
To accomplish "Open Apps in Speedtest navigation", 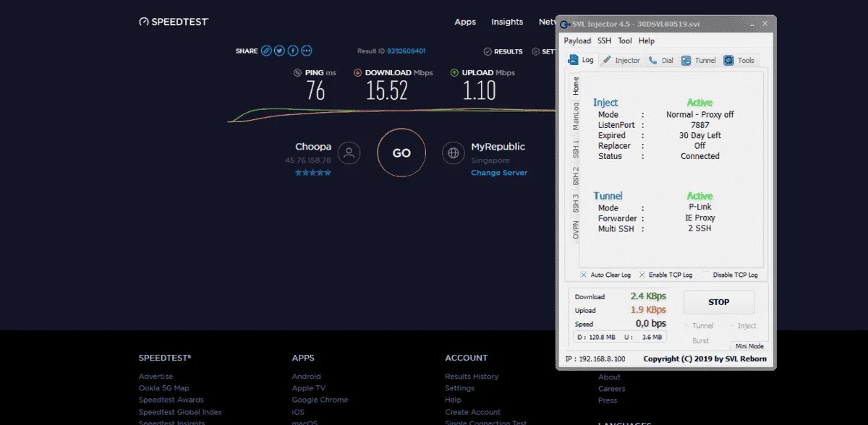I will (x=465, y=22).
